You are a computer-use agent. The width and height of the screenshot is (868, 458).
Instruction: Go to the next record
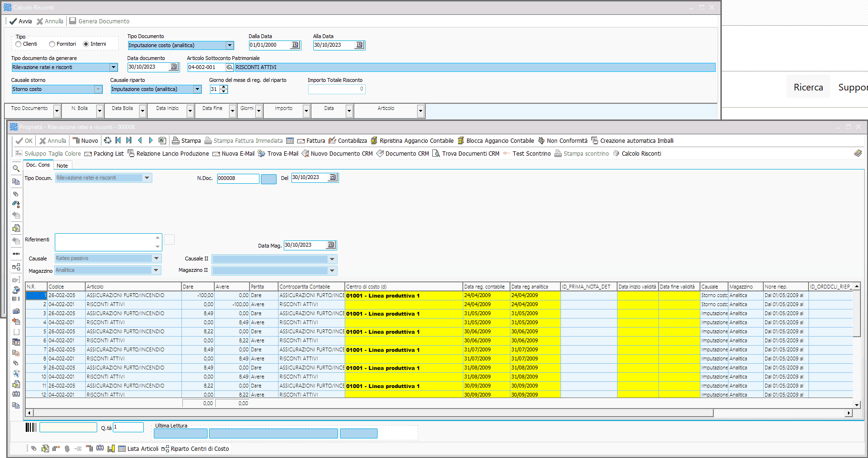pyautogui.click(x=151, y=140)
